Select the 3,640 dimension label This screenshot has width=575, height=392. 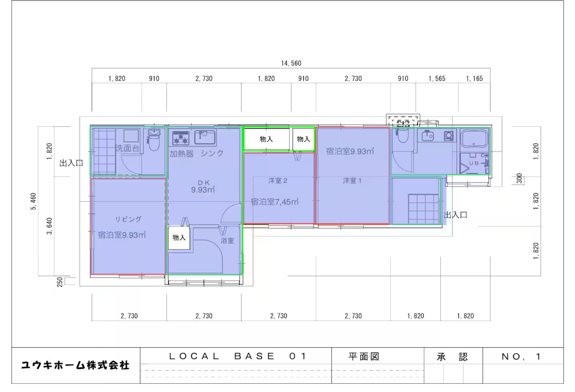[x=50, y=226]
